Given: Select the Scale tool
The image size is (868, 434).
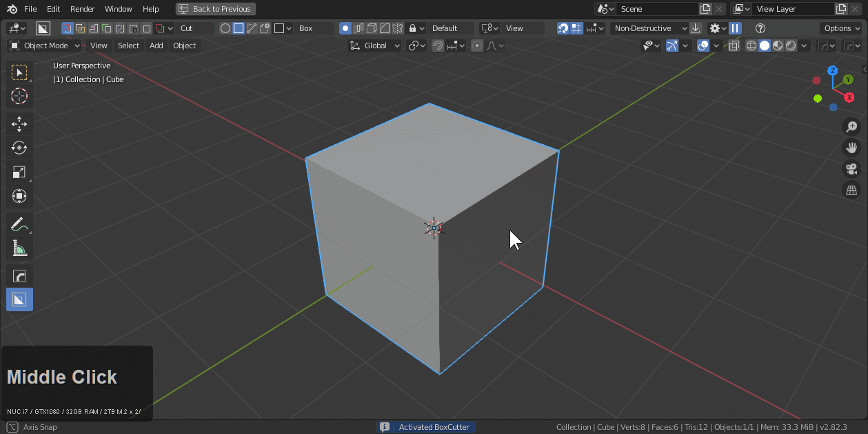Looking at the screenshot, I should (x=19, y=172).
